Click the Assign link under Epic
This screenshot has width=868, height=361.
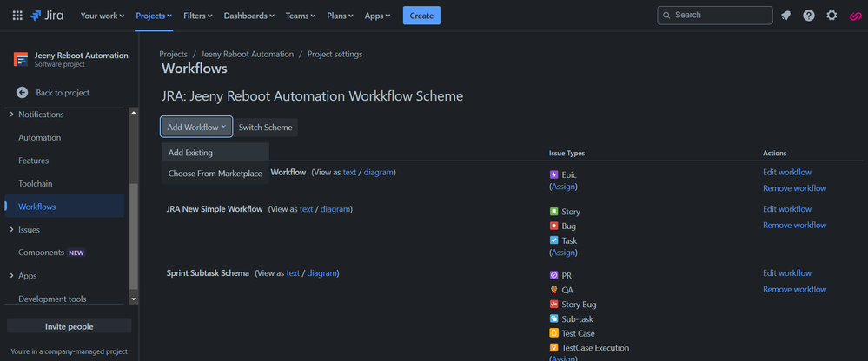[563, 187]
